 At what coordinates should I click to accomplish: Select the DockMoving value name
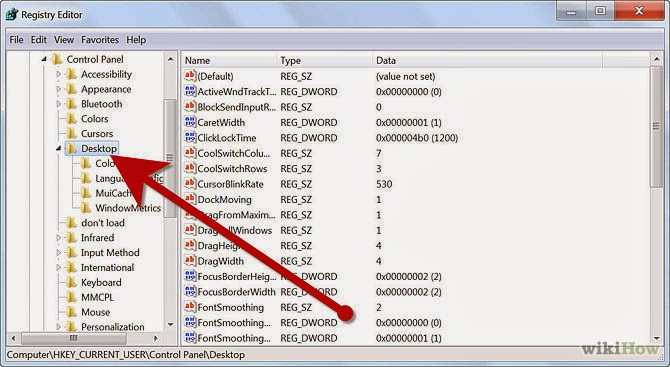(224, 200)
